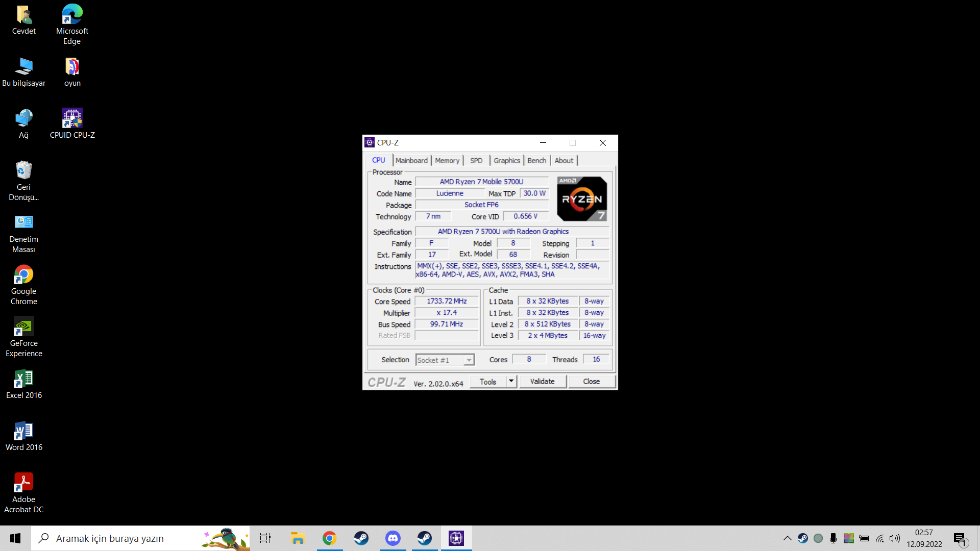Open the oyun desktop shortcut

[x=72, y=71]
